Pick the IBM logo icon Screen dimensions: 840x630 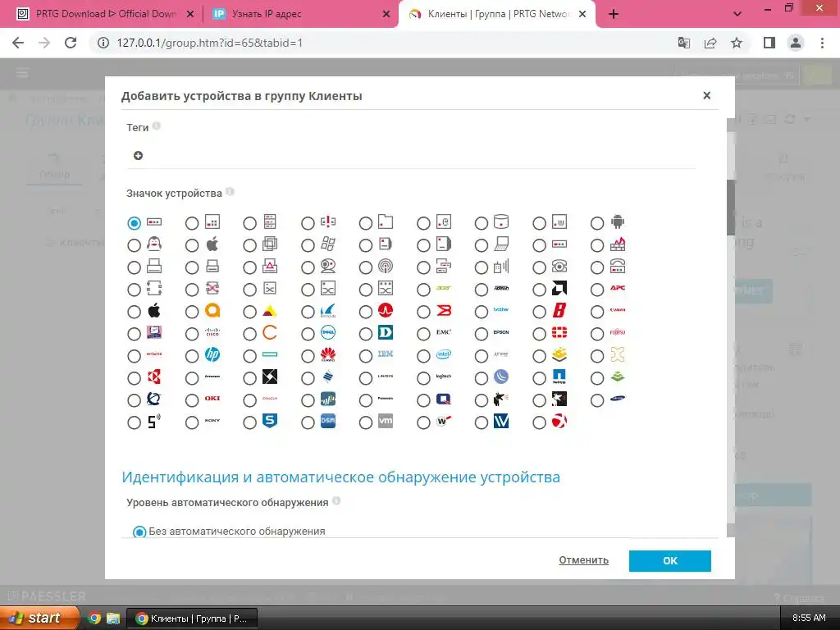tap(386, 354)
